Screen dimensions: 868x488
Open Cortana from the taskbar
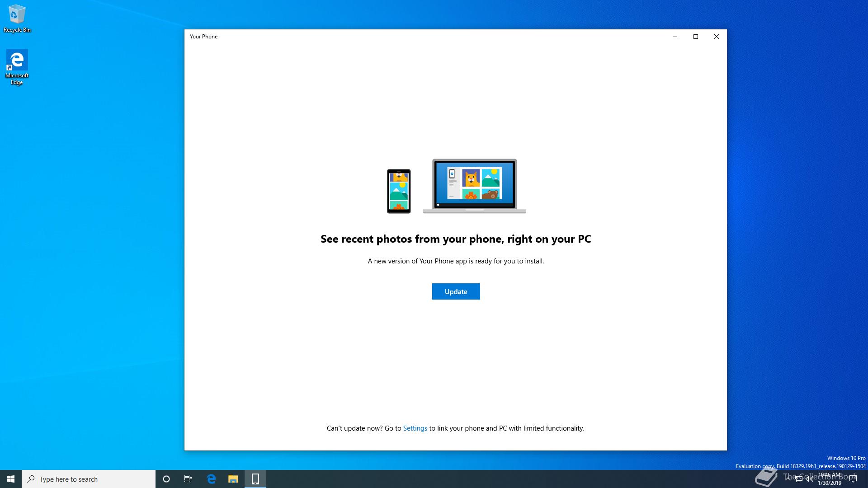tap(166, 479)
